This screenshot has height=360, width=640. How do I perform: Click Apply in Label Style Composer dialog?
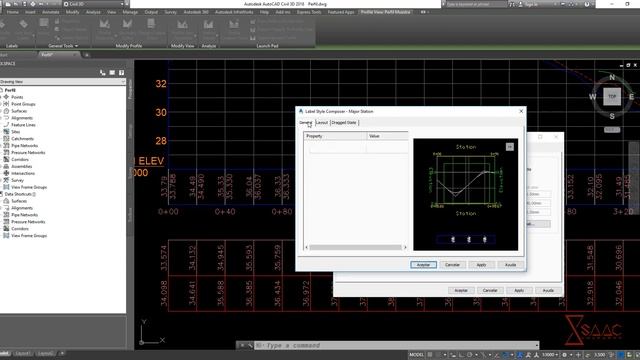point(481,265)
